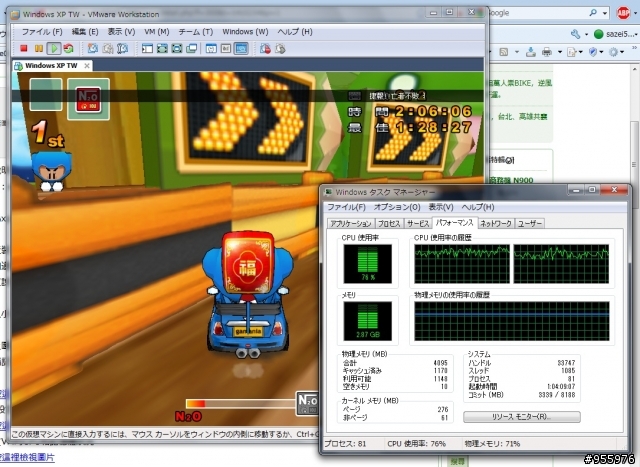Open the dropdown arrow next to RSS icon
Screen dimensions: 640x467
tap(517, 52)
